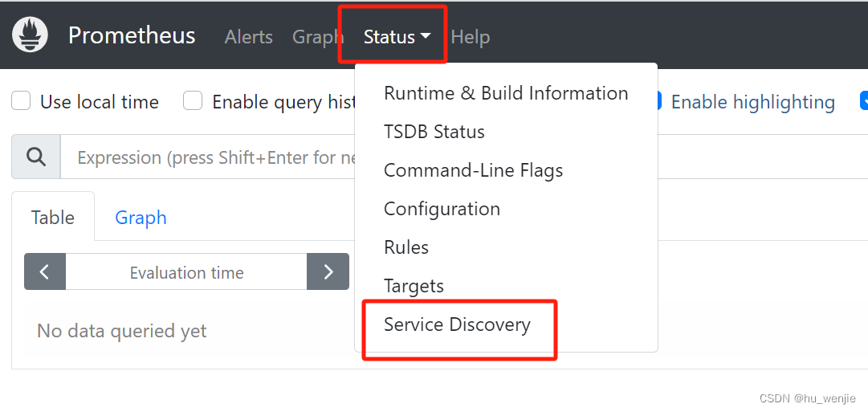The width and height of the screenshot is (868, 412).
Task: Select Service Discovery in the dropdown
Action: [506, 324]
